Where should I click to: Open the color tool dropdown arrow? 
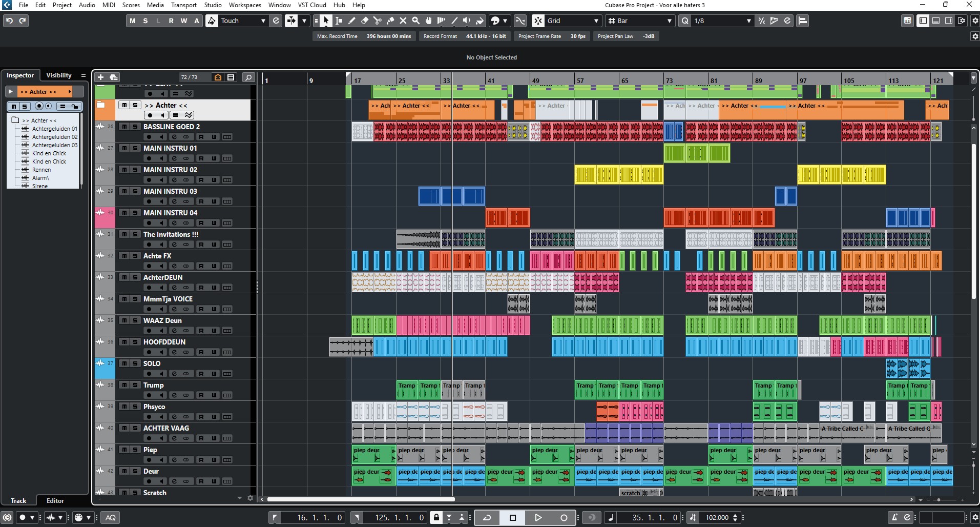tap(506, 21)
